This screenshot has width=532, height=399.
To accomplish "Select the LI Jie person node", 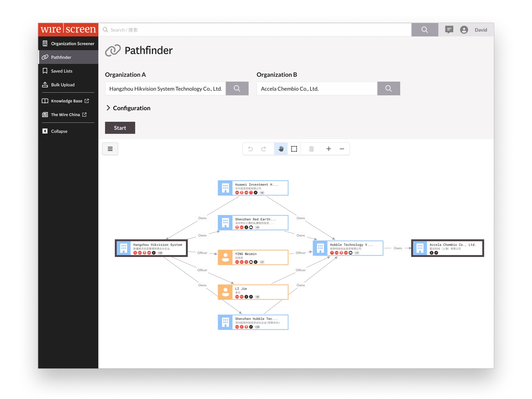I will coord(253,292).
